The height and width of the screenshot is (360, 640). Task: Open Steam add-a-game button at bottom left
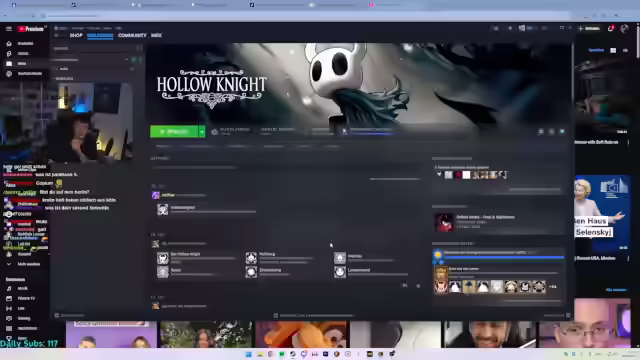point(69,316)
